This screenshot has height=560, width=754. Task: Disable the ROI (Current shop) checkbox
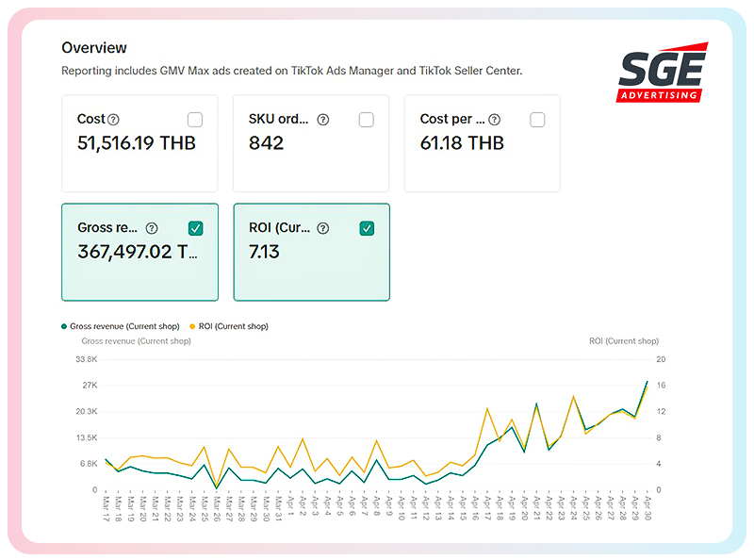[367, 228]
